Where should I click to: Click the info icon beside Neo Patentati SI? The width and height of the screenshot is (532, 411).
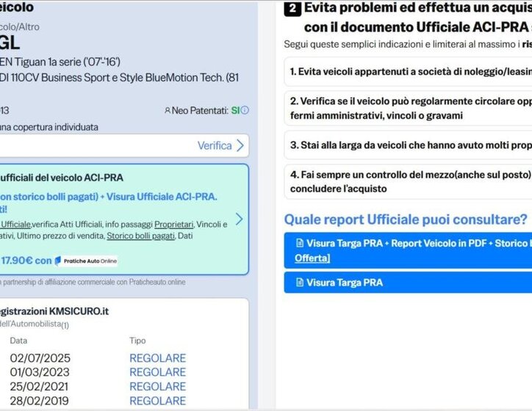click(245, 110)
